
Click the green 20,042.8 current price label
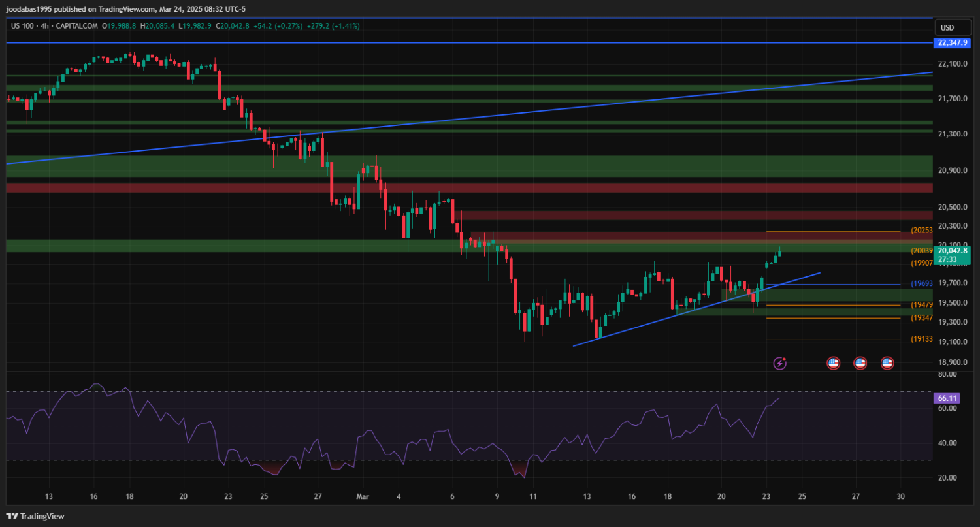point(952,251)
